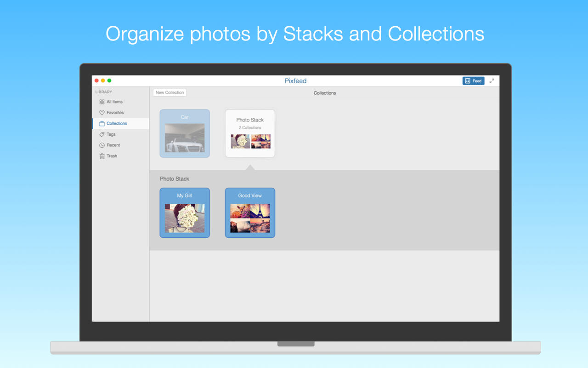This screenshot has width=588, height=368.
Task: Minimize Pixfeed with the yellow button
Action: [103, 80]
